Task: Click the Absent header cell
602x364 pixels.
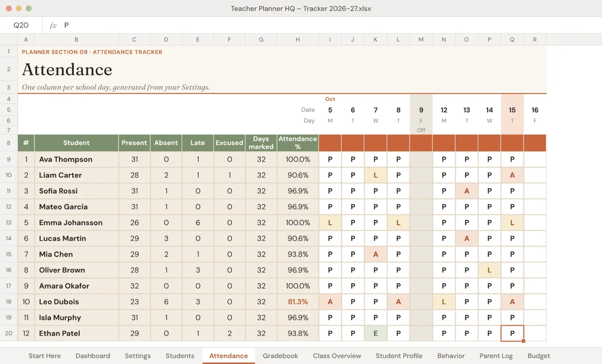Action: [166, 143]
